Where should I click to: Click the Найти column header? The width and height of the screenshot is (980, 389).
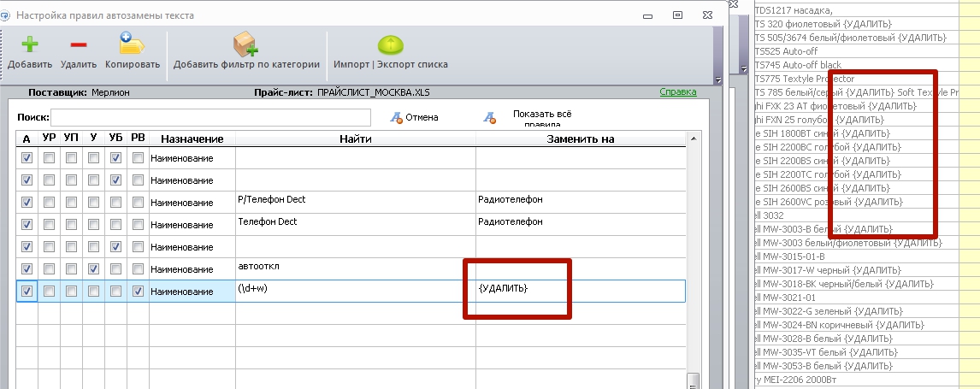pos(356,139)
